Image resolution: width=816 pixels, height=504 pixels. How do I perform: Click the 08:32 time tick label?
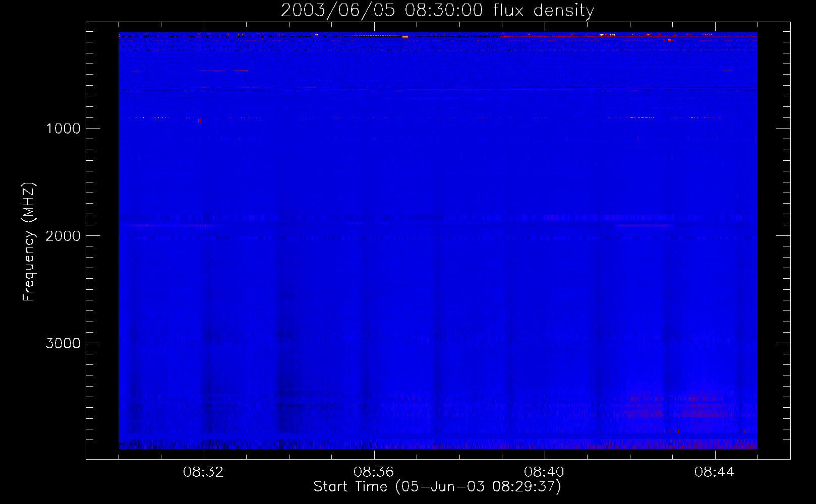tap(203, 472)
